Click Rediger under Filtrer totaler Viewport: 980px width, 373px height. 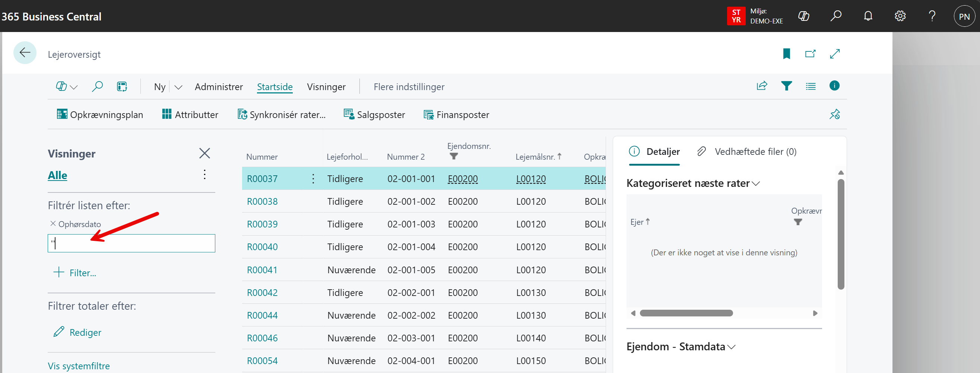coord(77,332)
